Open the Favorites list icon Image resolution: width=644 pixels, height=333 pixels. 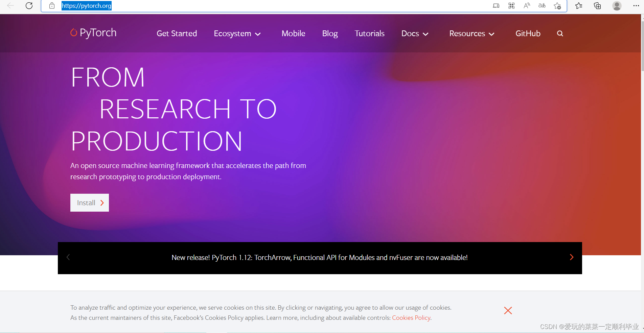coord(579,6)
